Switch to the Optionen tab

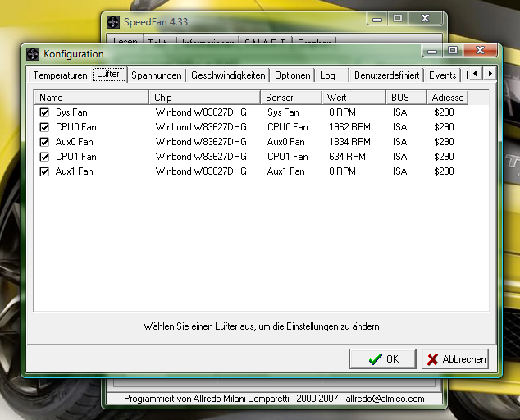[293, 75]
